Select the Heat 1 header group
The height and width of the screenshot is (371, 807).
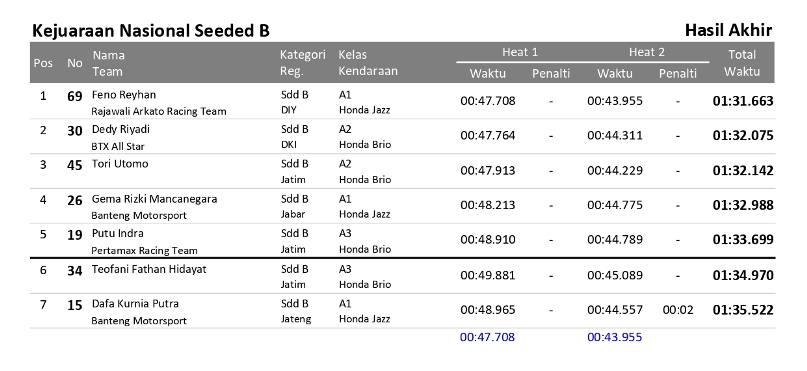pos(520,52)
